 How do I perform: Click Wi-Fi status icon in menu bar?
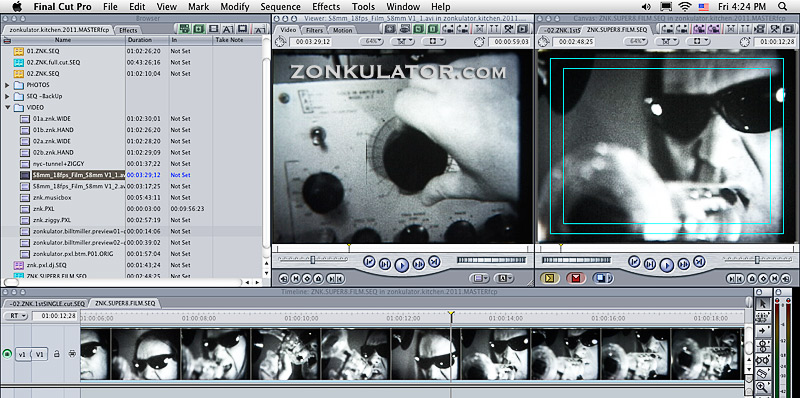[684, 7]
